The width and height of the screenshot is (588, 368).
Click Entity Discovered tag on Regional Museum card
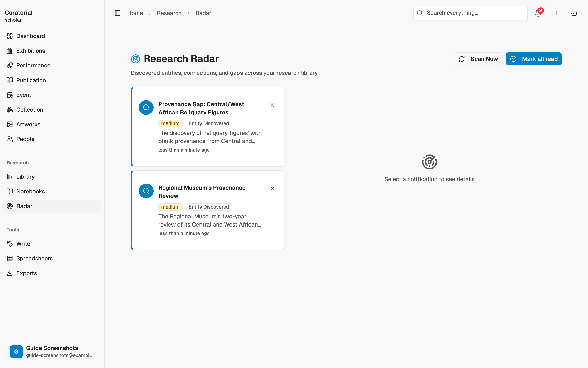click(209, 207)
